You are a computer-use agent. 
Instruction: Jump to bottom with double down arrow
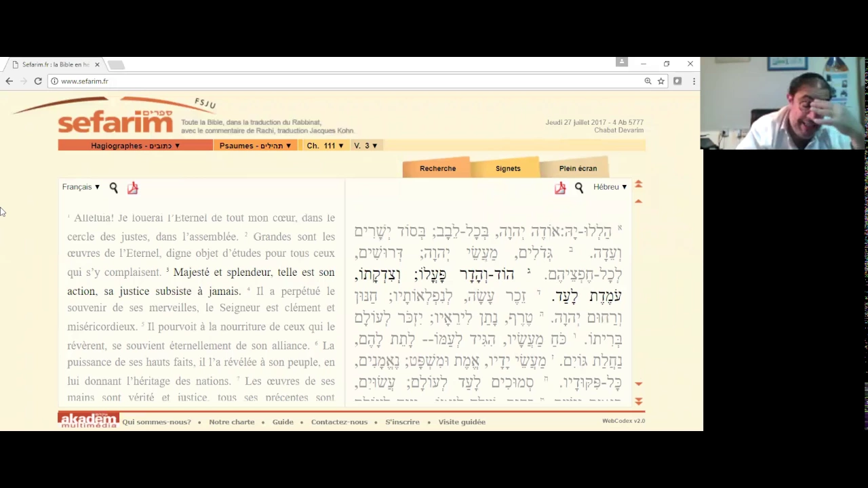638,401
